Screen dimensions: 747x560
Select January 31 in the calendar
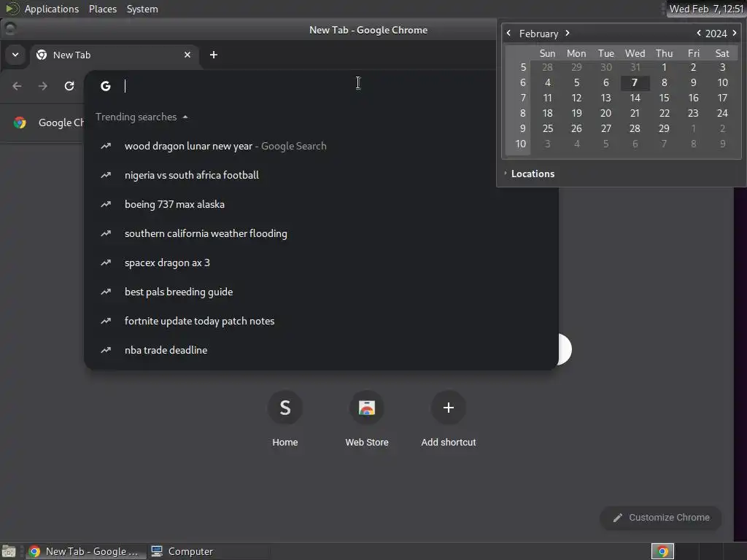click(x=635, y=68)
